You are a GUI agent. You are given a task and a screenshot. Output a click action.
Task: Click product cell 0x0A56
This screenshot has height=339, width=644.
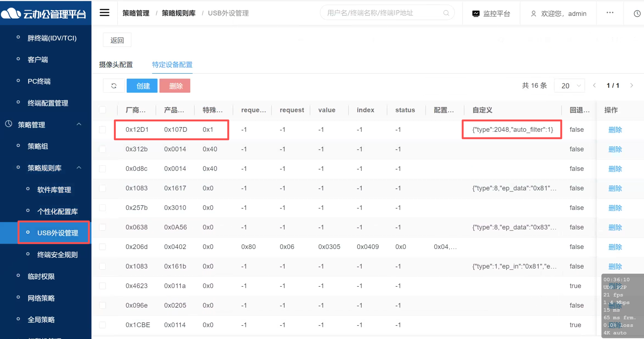coord(175,227)
